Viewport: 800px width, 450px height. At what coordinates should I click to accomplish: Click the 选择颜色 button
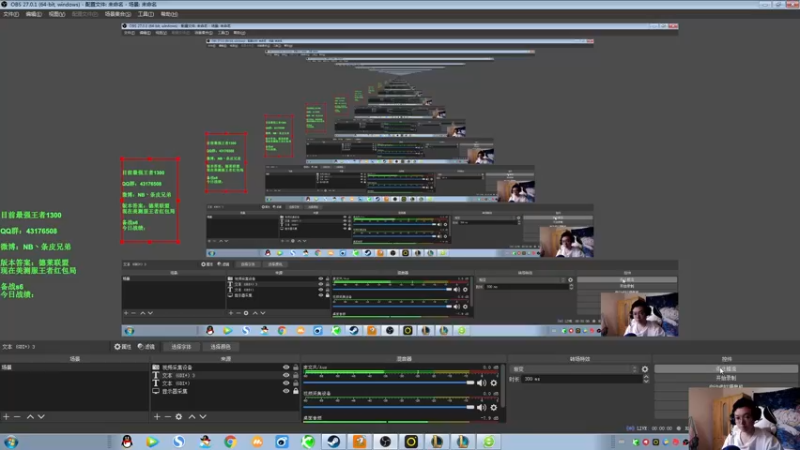click(220, 346)
